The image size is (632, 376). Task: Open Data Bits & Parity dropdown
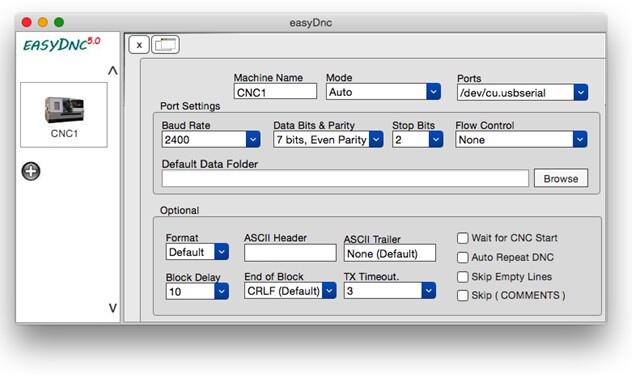[328, 139]
